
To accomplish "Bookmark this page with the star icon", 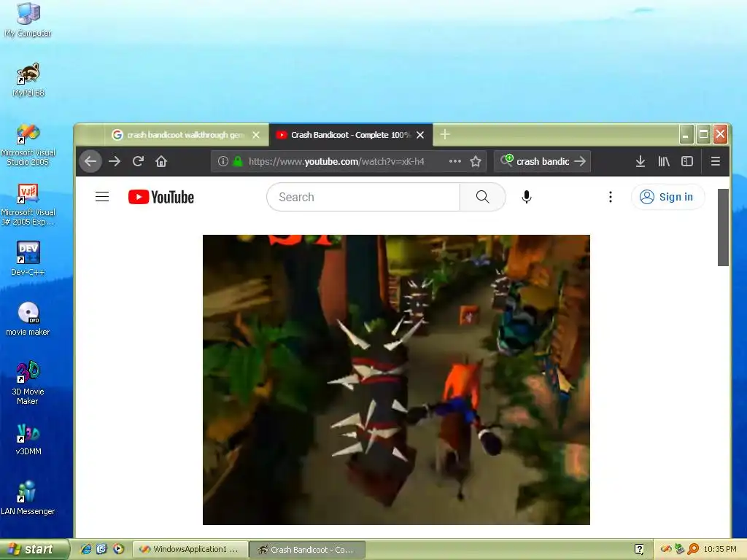I will [476, 161].
